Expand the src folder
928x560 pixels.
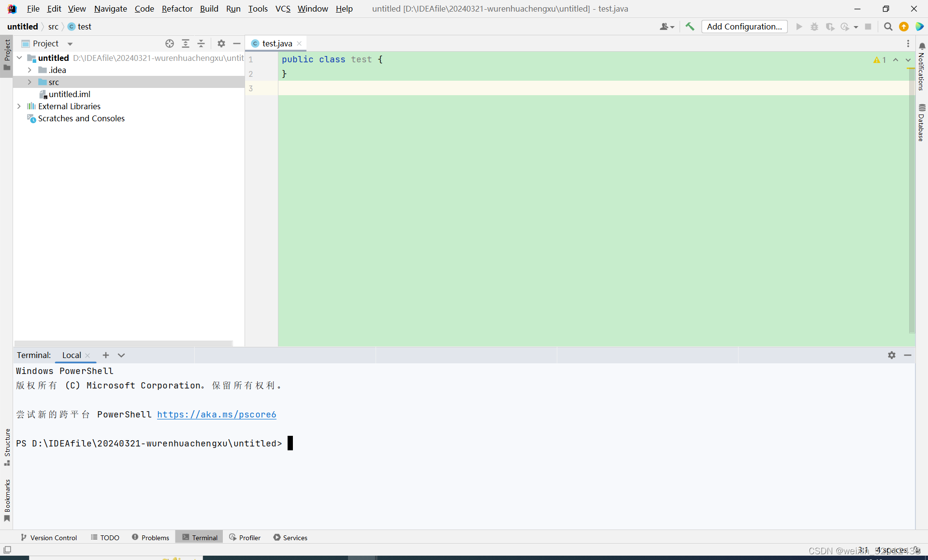[29, 82]
